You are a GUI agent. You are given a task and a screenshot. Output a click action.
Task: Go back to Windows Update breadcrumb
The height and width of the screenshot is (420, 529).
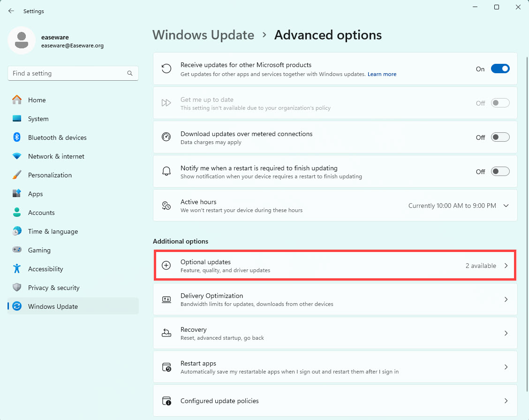coord(203,35)
